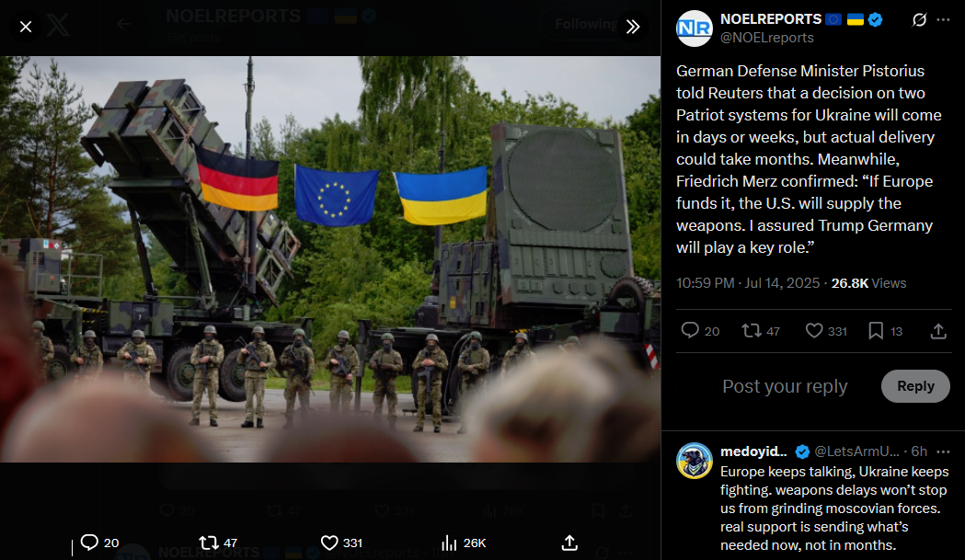965x560 pixels.
Task: View analytics icon showing 26K below photo
Action: coord(449,543)
